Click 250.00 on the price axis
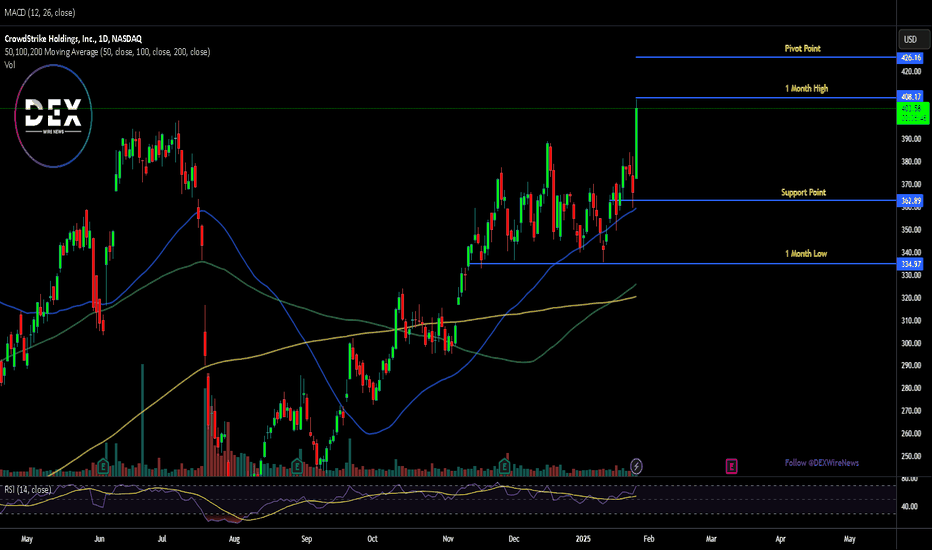Image resolution: width=932 pixels, height=550 pixels. (911, 456)
